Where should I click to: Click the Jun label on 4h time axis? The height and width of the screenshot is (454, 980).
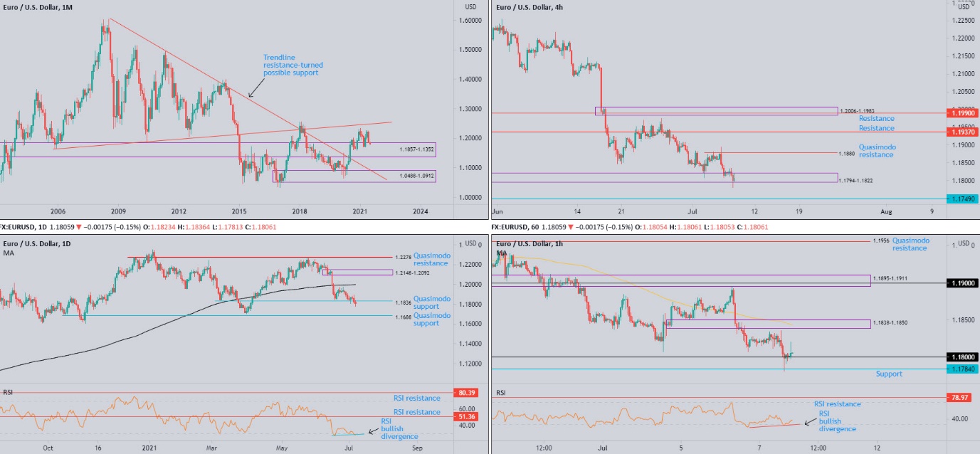tap(497, 211)
